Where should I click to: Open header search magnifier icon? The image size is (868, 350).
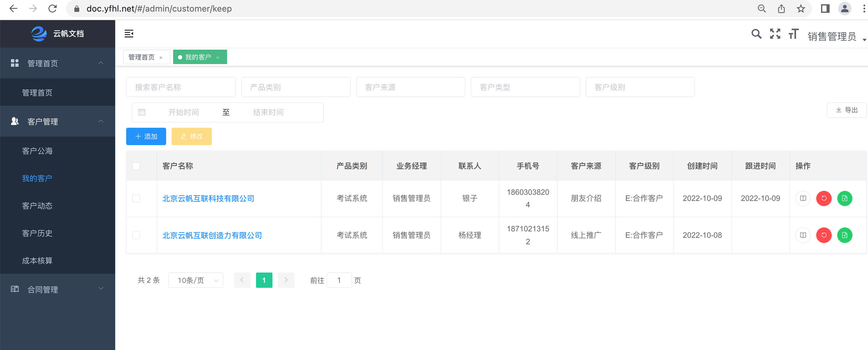click(756, 34)
